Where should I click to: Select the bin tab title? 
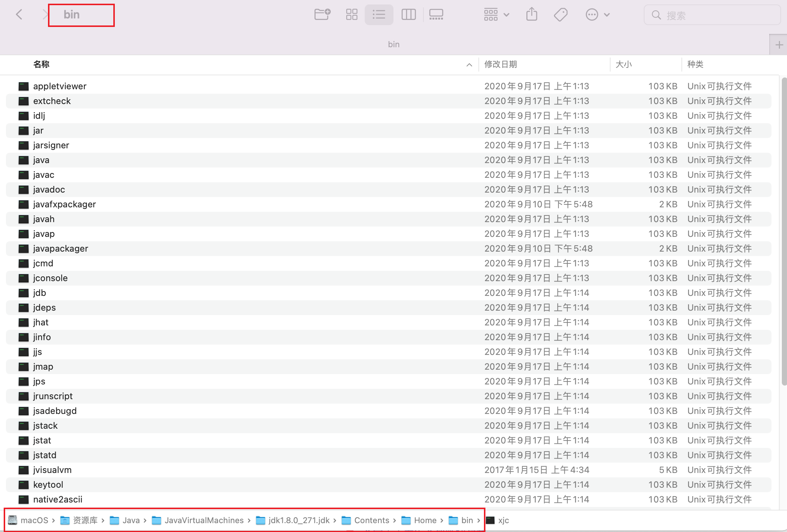(393, 44)
